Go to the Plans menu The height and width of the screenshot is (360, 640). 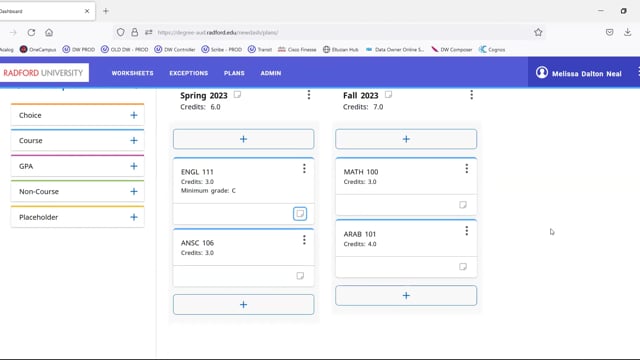click(234, 73)
